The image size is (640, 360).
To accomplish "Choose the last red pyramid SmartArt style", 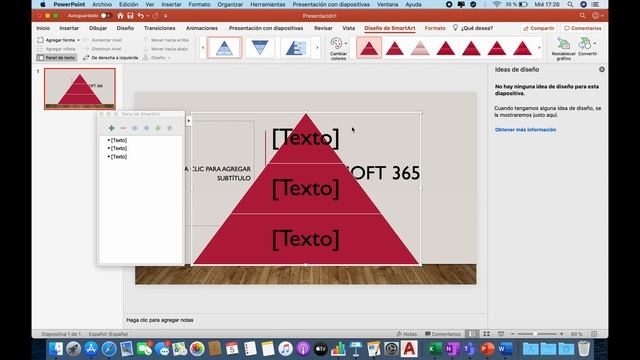I will coord(522,48).
